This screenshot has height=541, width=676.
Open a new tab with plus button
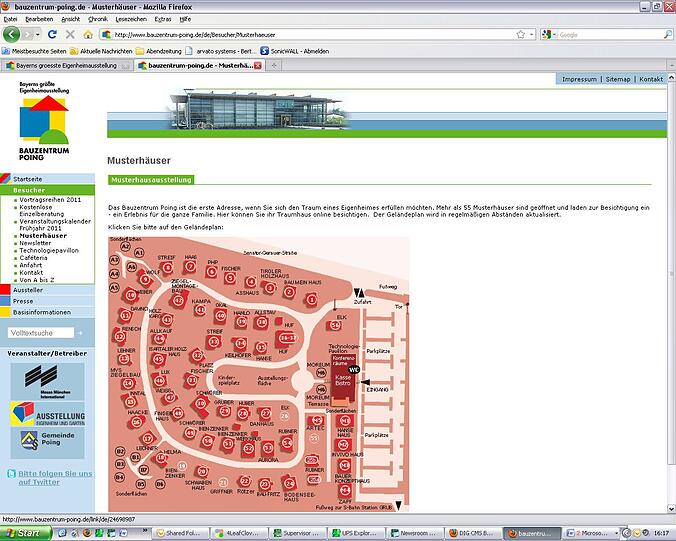pos(274,66)
